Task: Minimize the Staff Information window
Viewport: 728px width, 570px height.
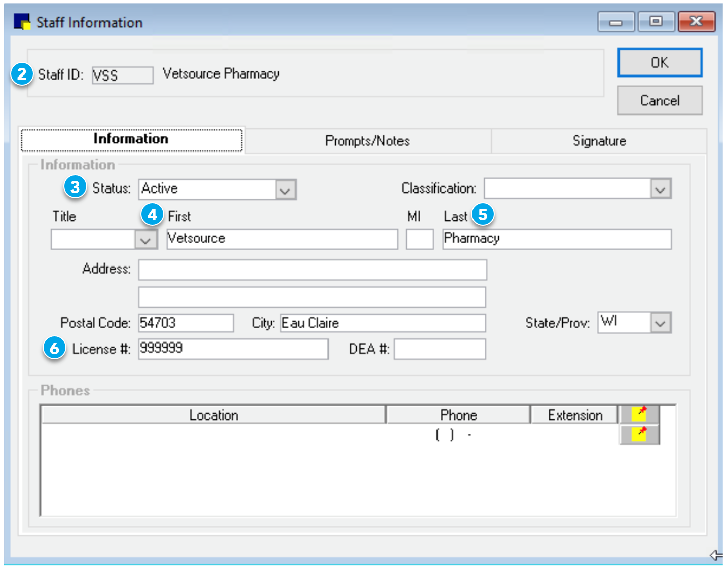Action: click(615, 22)
